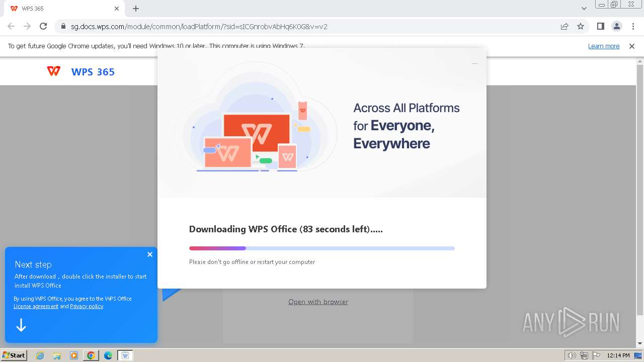
Task: Open Chrome three-dot menu
Action: (x=633, y=26)
